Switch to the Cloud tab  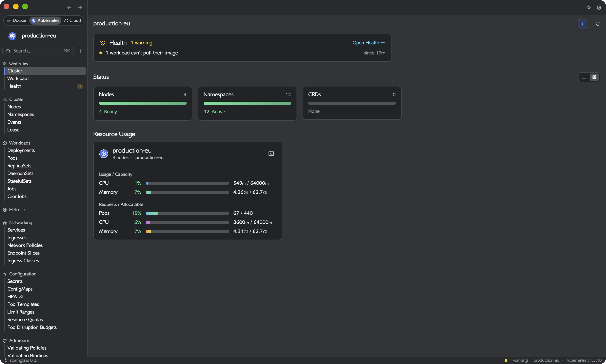point(72,21)
